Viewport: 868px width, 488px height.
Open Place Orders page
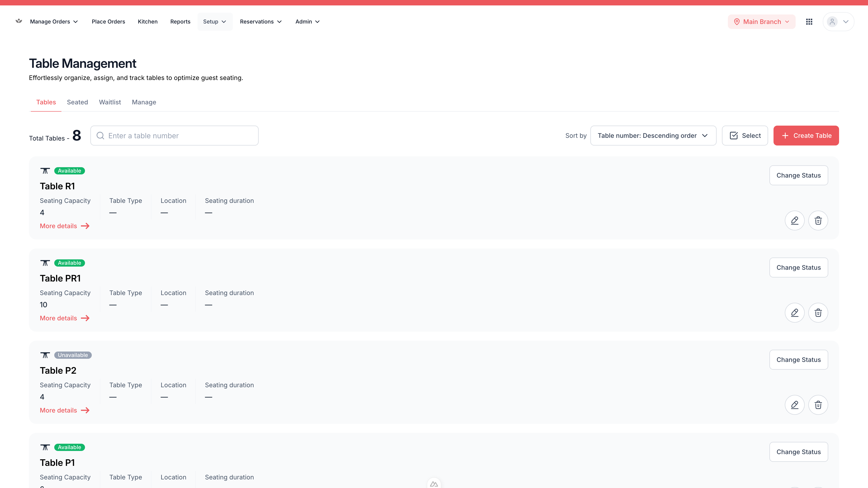tap(108, 21)
